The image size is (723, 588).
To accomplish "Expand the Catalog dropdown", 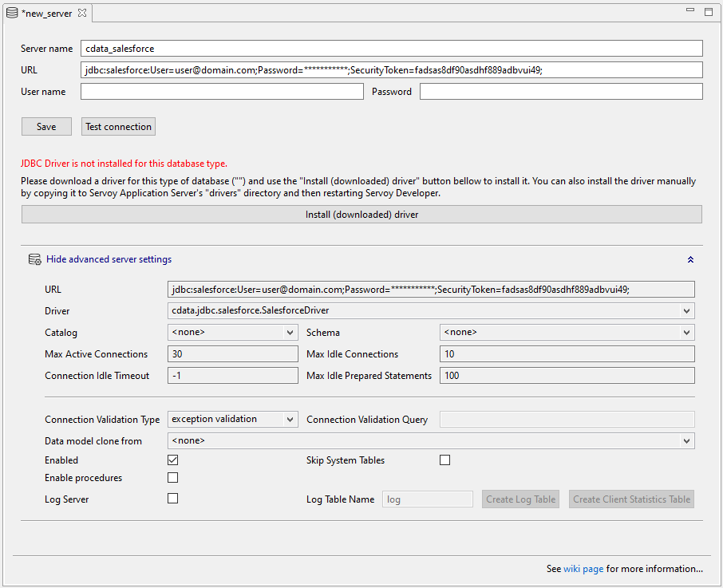I will (290, 333).
